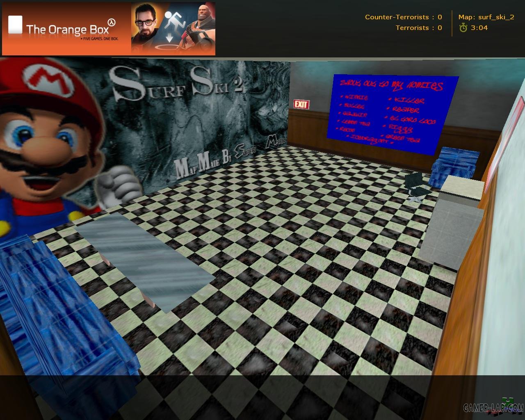This screenshot has height=420, width=525.
Task: Open The Orange Box banner title
Action: (x=68, y=30)
